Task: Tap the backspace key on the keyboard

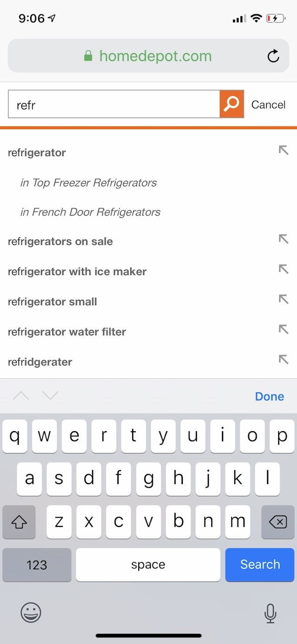Action: pyautogui.click(x=278, y=522)
